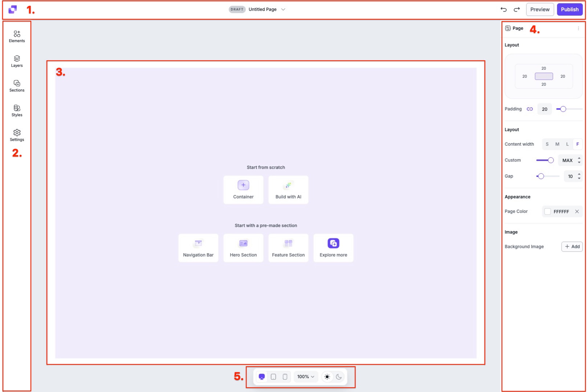Open the Untitled Page dropdown

283,9
